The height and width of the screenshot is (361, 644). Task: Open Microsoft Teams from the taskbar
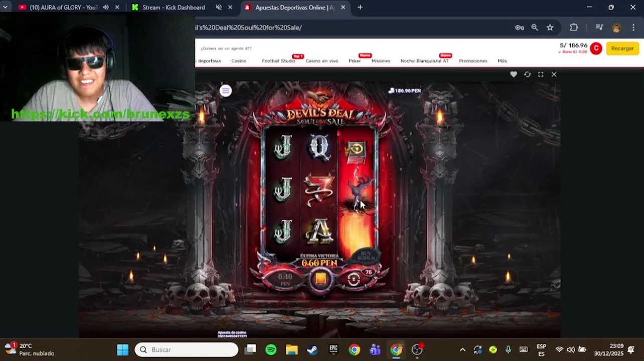[375, 349]
